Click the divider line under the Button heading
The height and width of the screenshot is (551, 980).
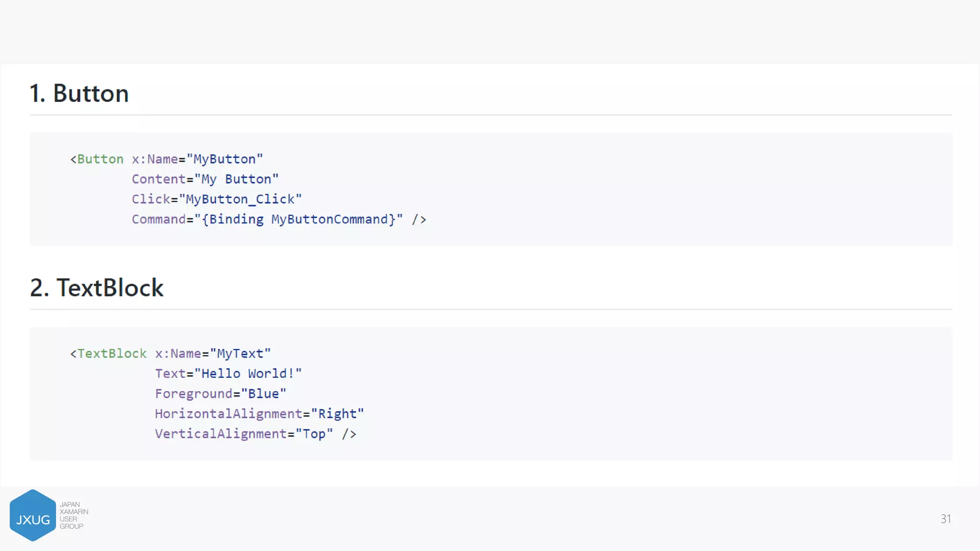(491, 115)
